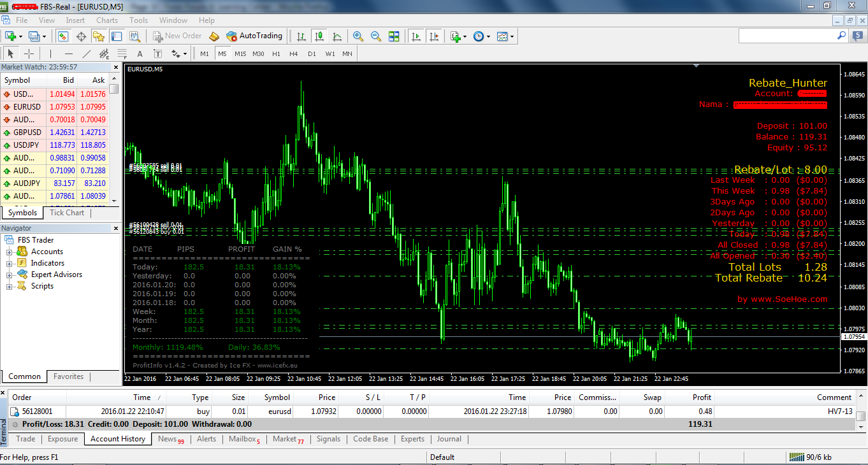Select the Text tool A
The height and width of the screenshot is (465, 868).
pyautogui.click(x=140, y=54)
